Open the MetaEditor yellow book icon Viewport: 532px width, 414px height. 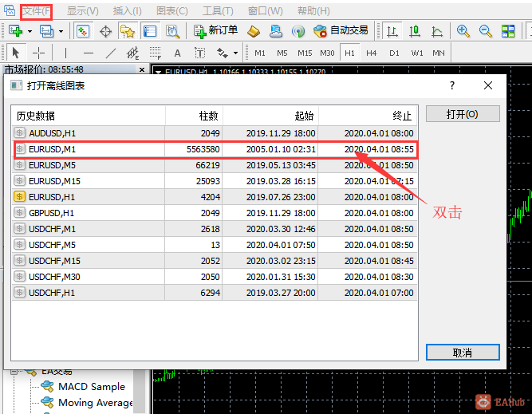click(x=254, y=32)
